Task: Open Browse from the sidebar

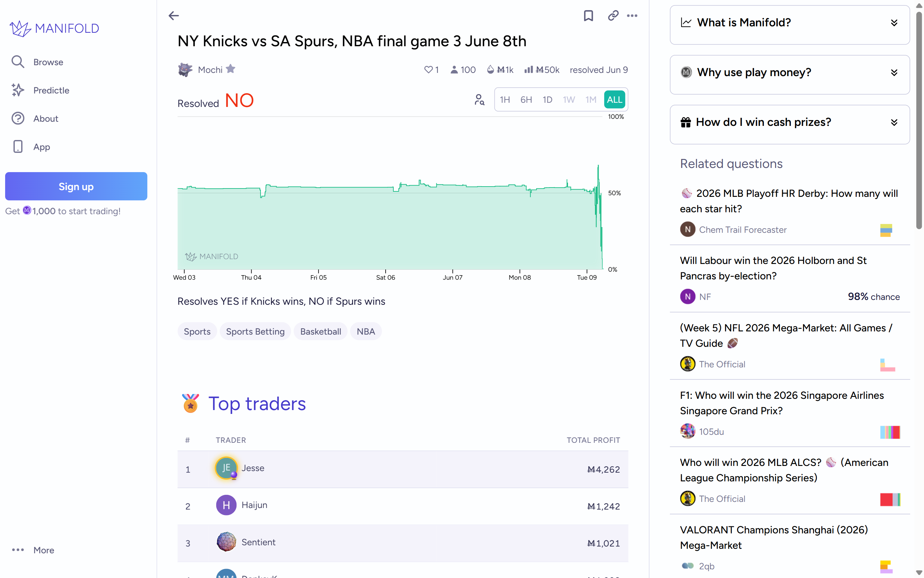Action: 48,62
